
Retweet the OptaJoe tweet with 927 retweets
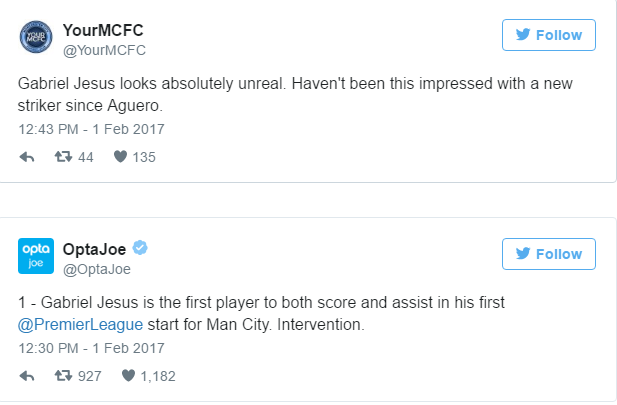pyautogui.click(x=63, y=375)
